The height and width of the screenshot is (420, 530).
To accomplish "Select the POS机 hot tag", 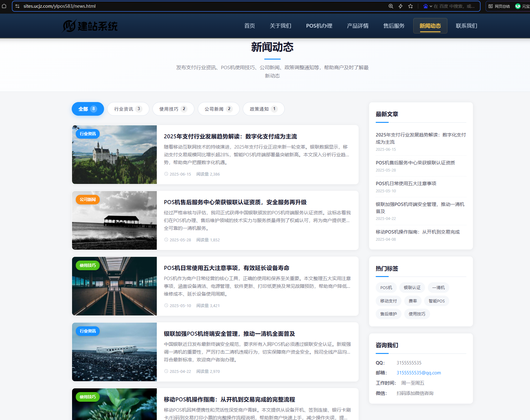I will 386,288.
